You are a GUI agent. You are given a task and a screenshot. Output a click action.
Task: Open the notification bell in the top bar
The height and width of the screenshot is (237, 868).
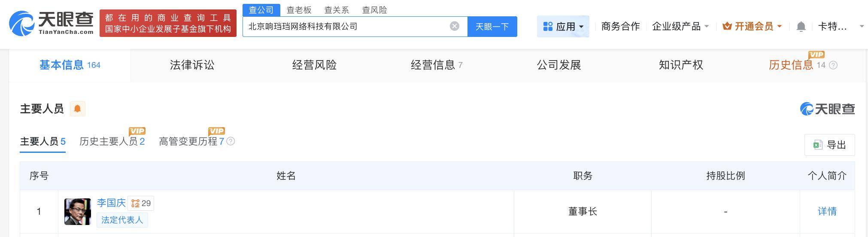click(x=801, y=27)
